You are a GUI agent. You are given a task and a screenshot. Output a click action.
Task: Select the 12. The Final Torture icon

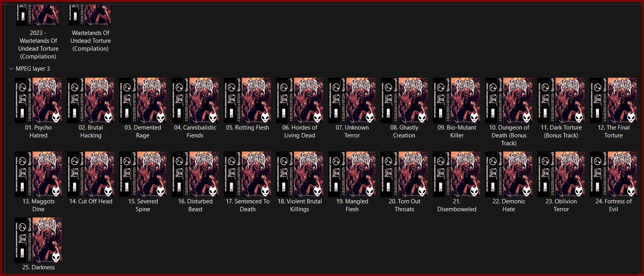tap(613, 101)
